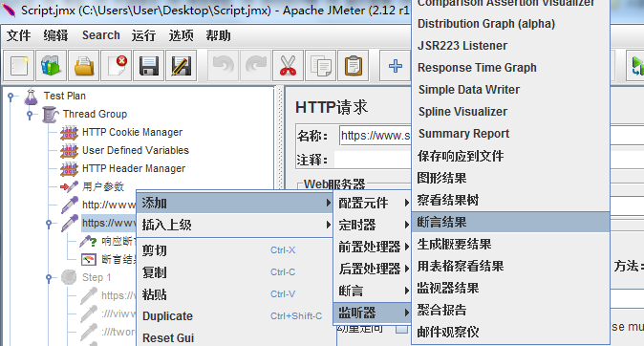
Task: Click the Paste clipboard icon
Action: pyautogui.click(x=354, y=66)
